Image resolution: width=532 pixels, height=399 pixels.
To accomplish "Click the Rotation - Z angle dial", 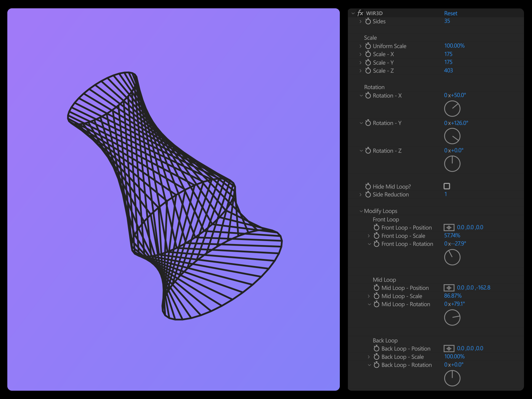I will (x=452, y=164).
